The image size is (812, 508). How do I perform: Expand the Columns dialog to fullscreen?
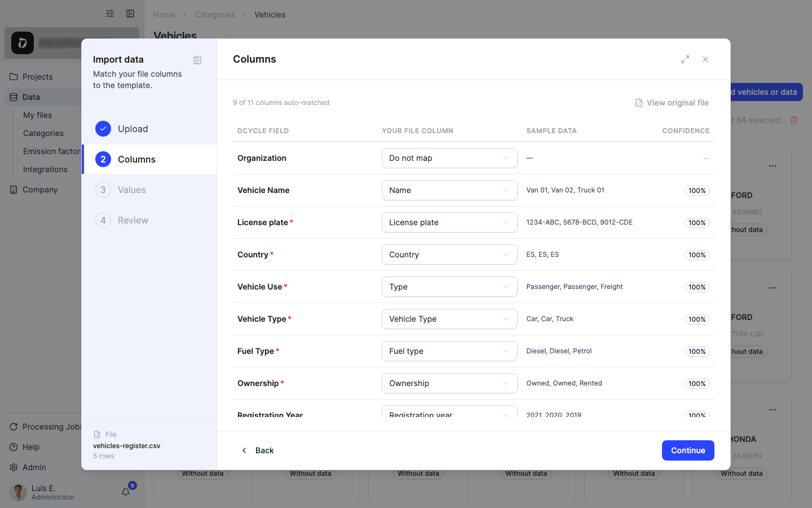685,59
